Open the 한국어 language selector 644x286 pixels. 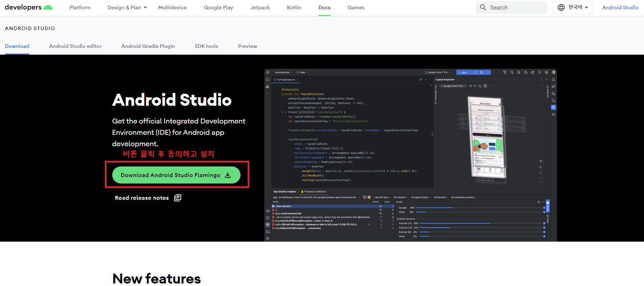tap(573, 7)
